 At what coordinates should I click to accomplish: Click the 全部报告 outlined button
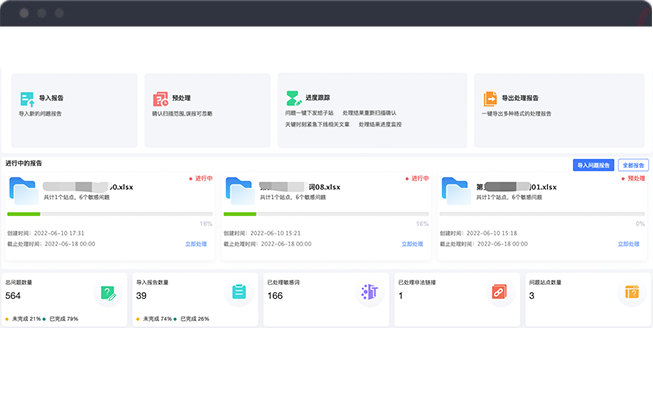tap(633, 165)
